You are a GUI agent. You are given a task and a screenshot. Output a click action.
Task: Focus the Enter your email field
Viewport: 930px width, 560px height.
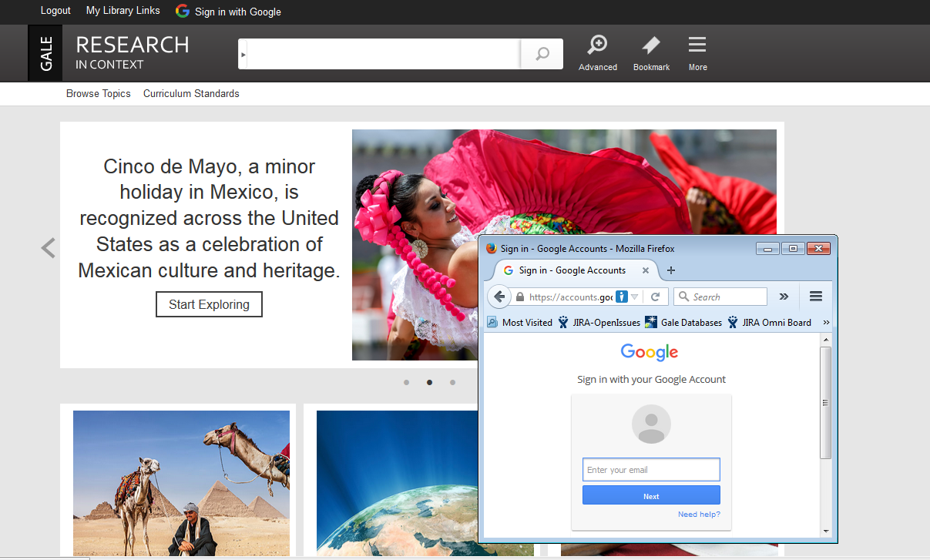(x=651, y=470)
